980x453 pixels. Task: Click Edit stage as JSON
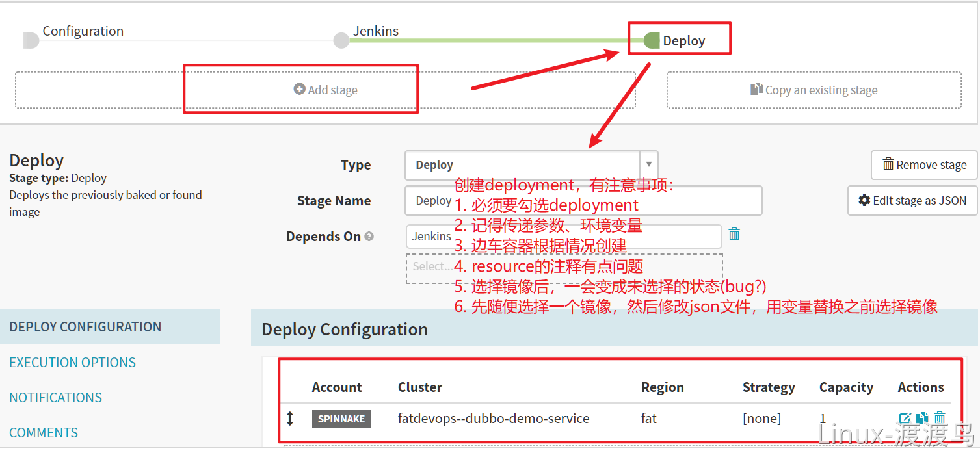[912, 201]
